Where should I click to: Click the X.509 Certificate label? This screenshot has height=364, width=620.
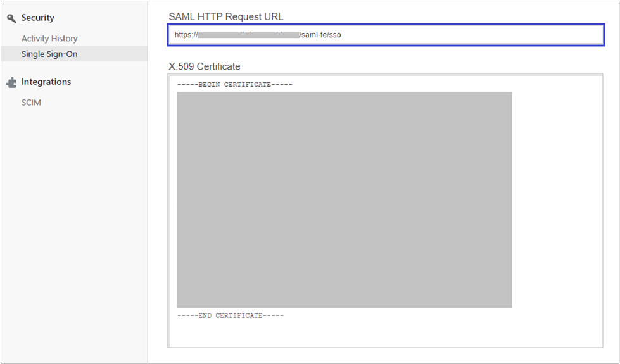(204, 66)
